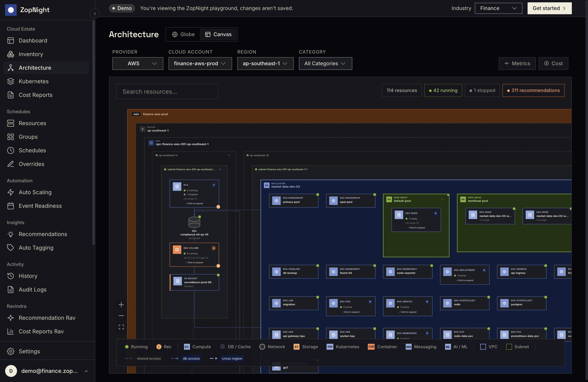Click the Get started button
Image resolution: width=588 pixels, height=382 pixels.
tap(549, 8)
